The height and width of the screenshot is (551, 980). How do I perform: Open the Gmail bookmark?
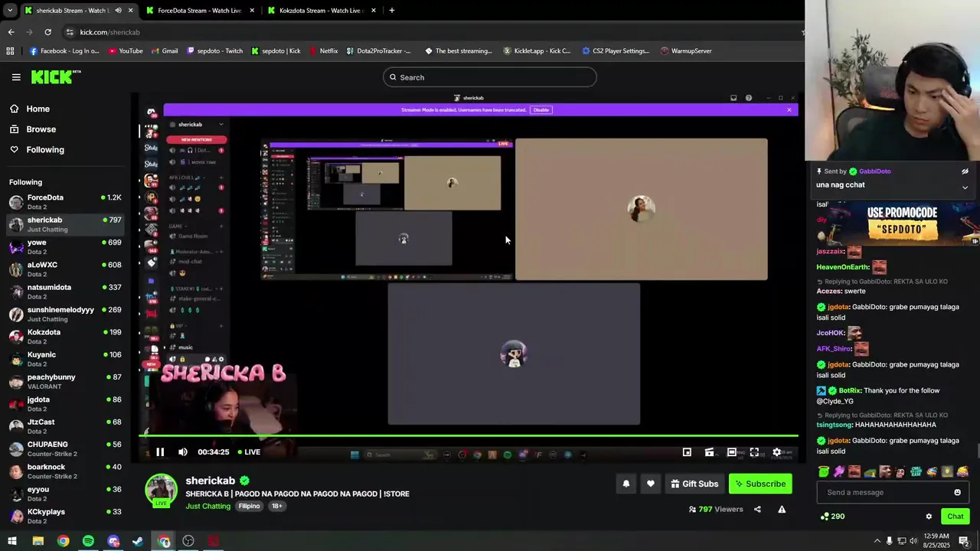point(164,51)
